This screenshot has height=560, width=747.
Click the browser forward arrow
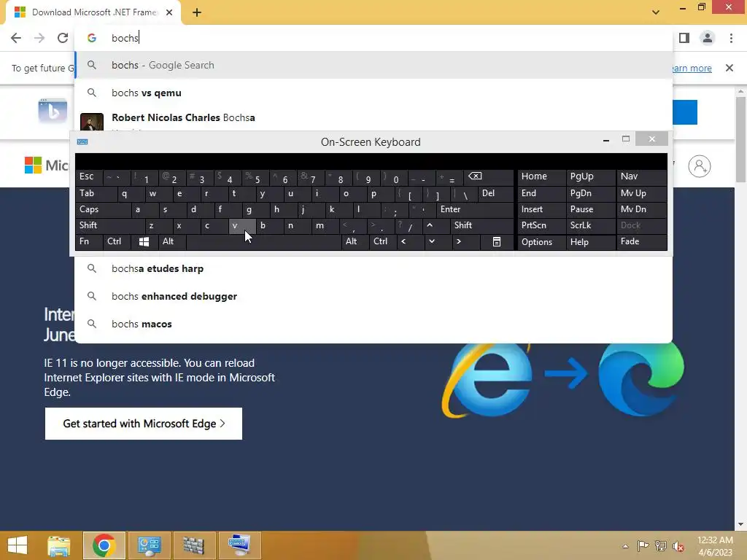pyautogui.click(x=39, y=38)
